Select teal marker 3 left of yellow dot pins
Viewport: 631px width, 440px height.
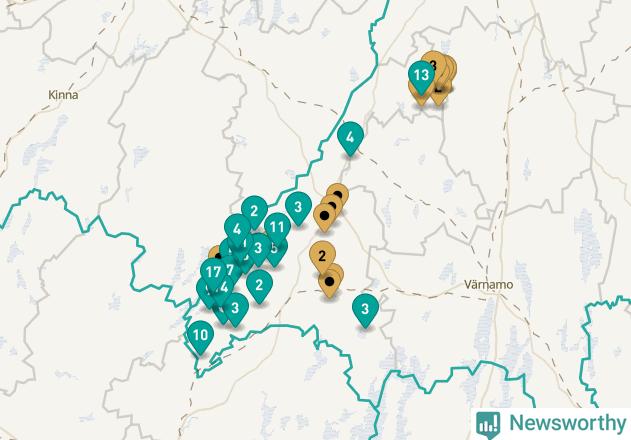(x=298, y=209)
